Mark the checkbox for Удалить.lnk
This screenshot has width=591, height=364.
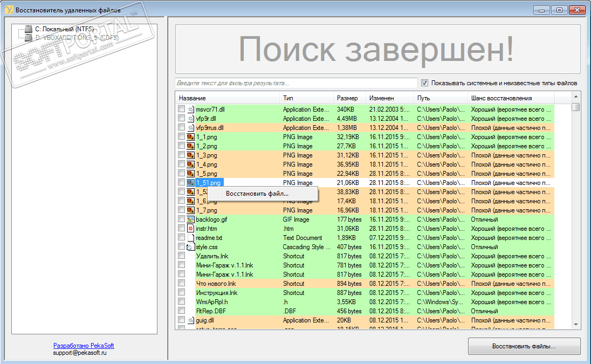tap(181, 256)
